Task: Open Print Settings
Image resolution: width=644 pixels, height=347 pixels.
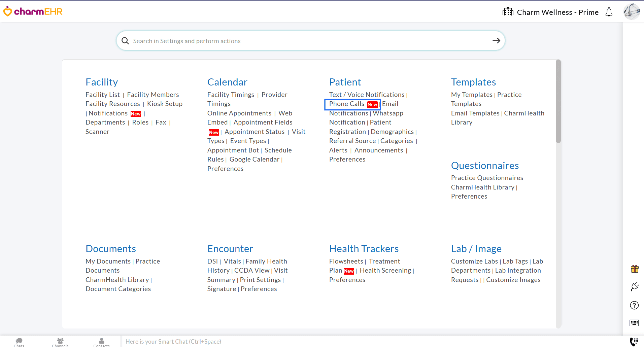Action: click(260, 280)
